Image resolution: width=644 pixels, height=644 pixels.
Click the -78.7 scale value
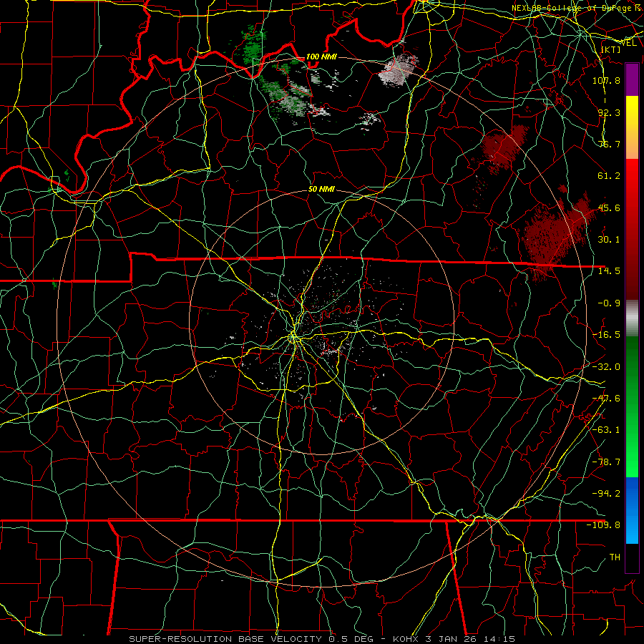click(606, 462)
